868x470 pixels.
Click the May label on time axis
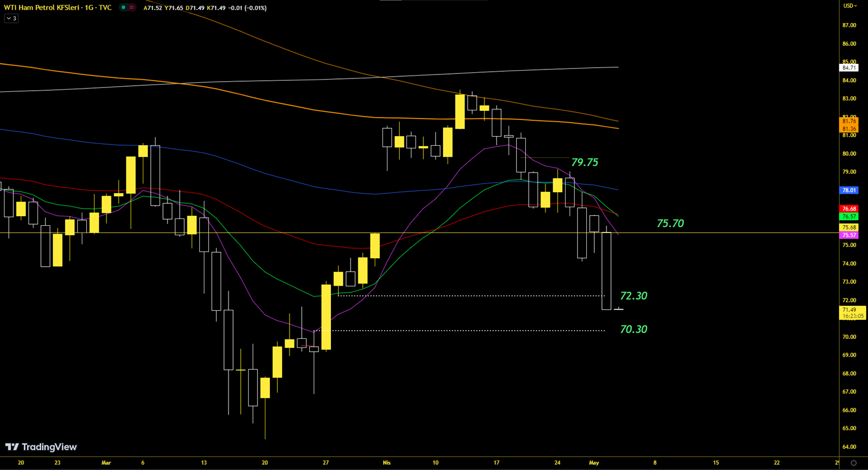click(594, 463)
